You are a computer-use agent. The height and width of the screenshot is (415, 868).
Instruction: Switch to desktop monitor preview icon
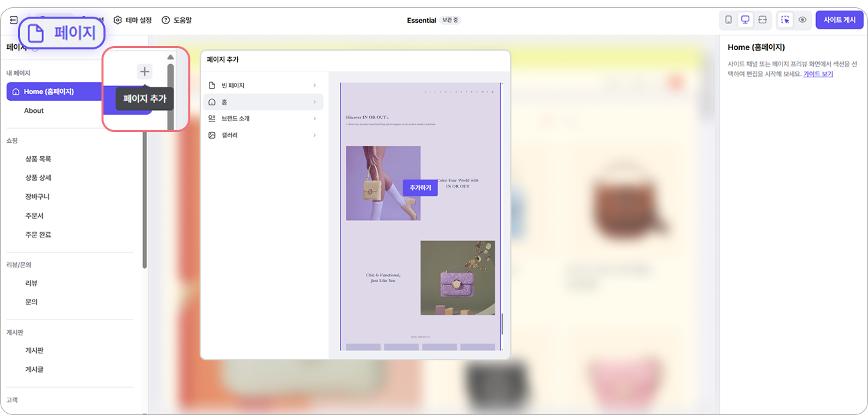point(745,20)
